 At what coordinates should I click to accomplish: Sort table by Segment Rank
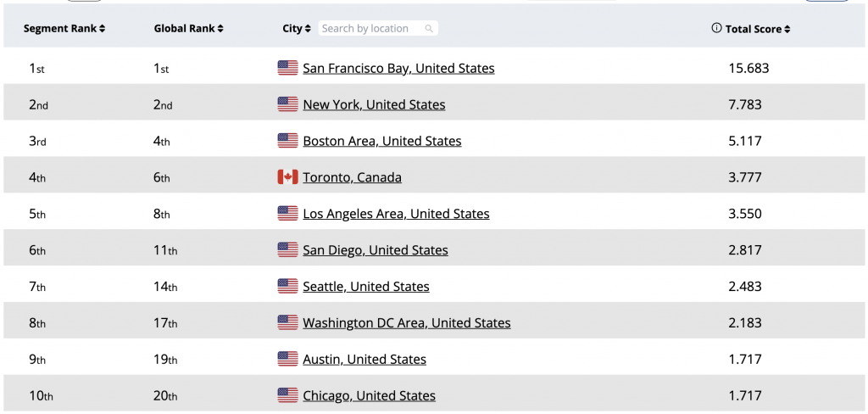(64, 29)
